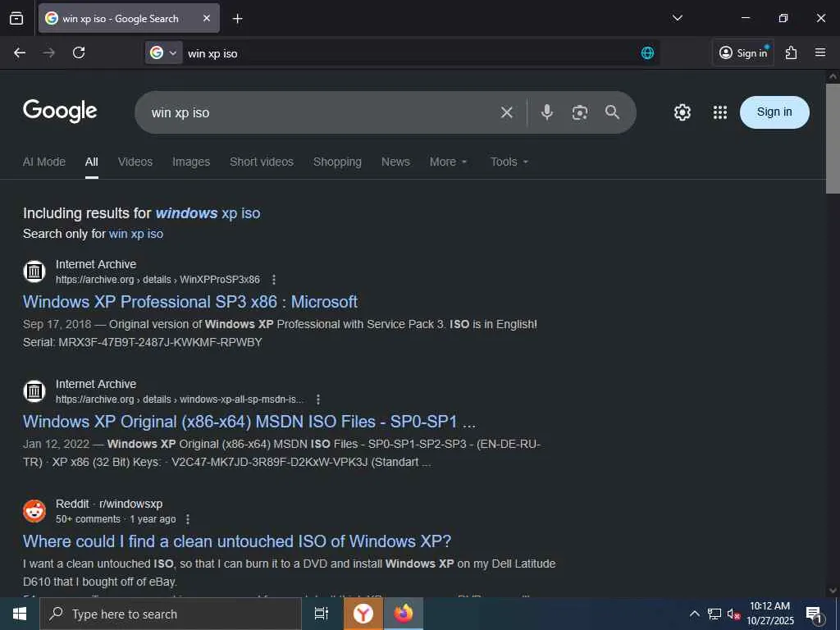Open options dots for windows-xp-all-sp-msdn result

(317, 399)
